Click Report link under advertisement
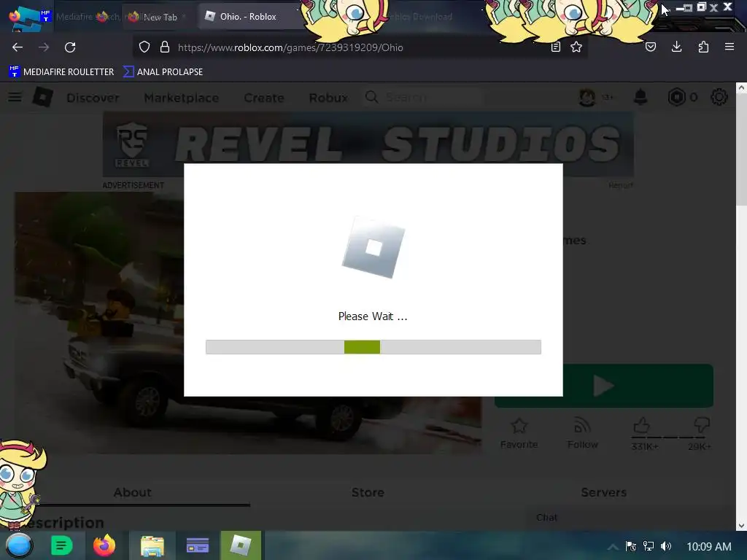This screenshot has width=747, height=560. [x=620, y=185]
